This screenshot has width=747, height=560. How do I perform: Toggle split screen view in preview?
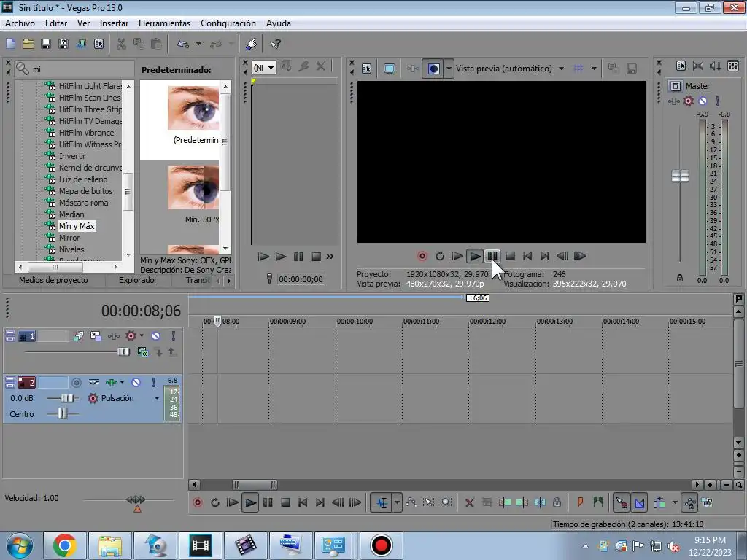click(433, 69)
